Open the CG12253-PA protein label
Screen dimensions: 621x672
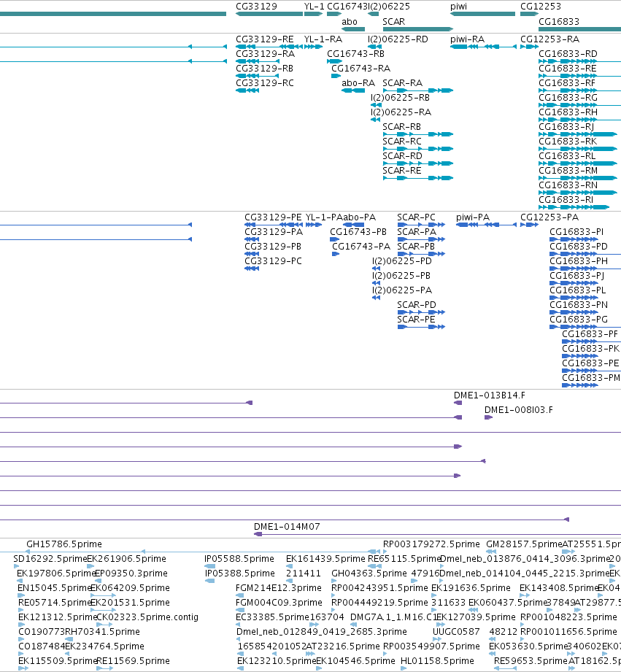(549, 217)
